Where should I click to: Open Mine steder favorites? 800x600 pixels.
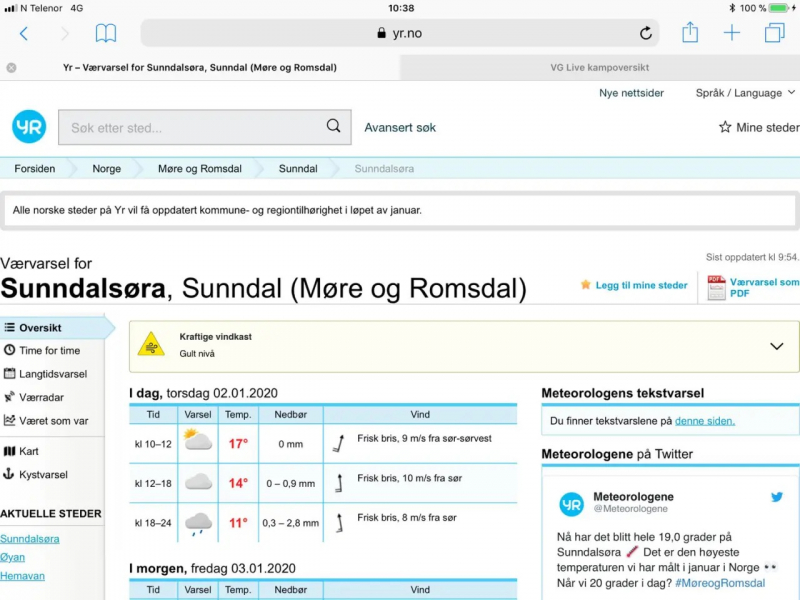759,127
